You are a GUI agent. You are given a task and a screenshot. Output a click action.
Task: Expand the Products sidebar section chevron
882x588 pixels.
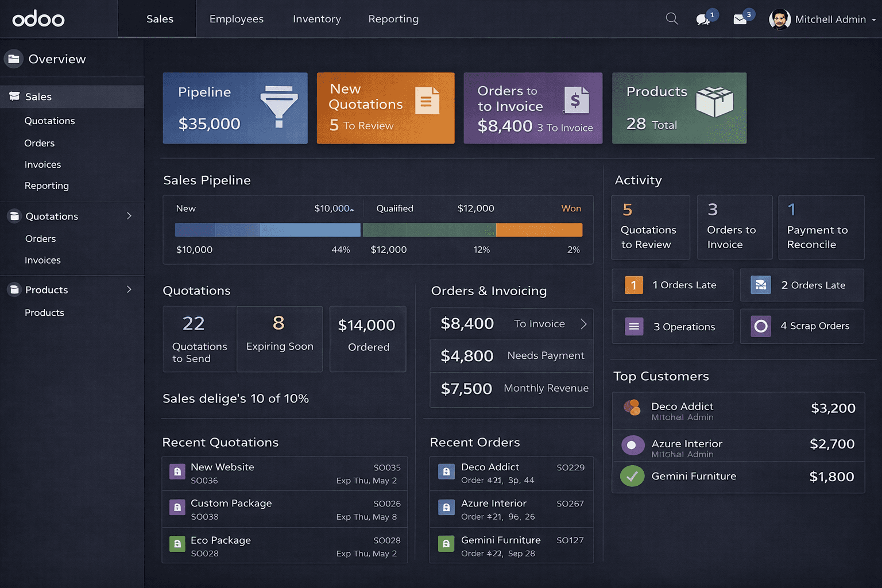point(129,289)
